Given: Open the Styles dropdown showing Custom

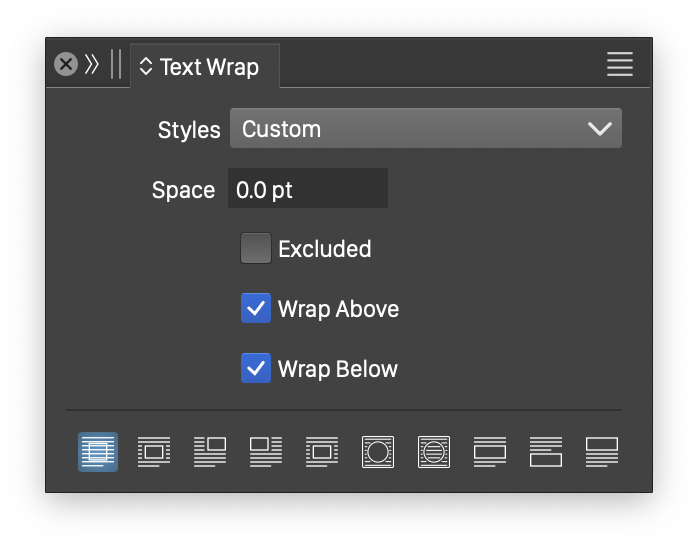Looking at the screenshot, I should [x=425, y=129].
